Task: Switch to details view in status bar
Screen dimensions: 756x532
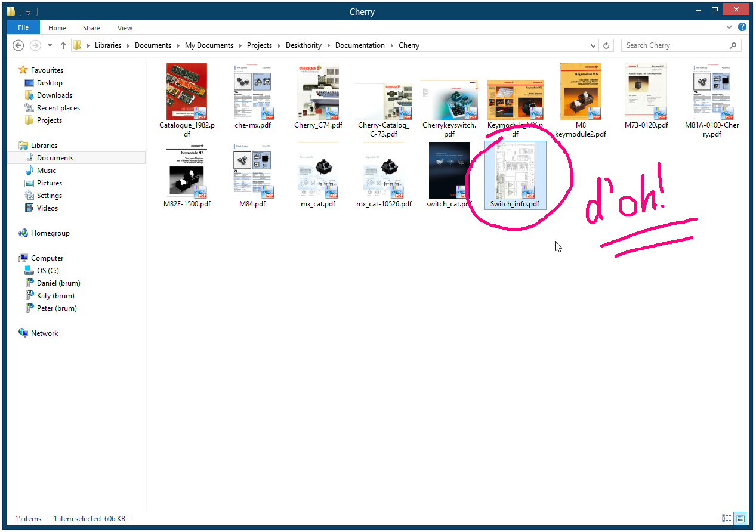Action: point(726,518)
